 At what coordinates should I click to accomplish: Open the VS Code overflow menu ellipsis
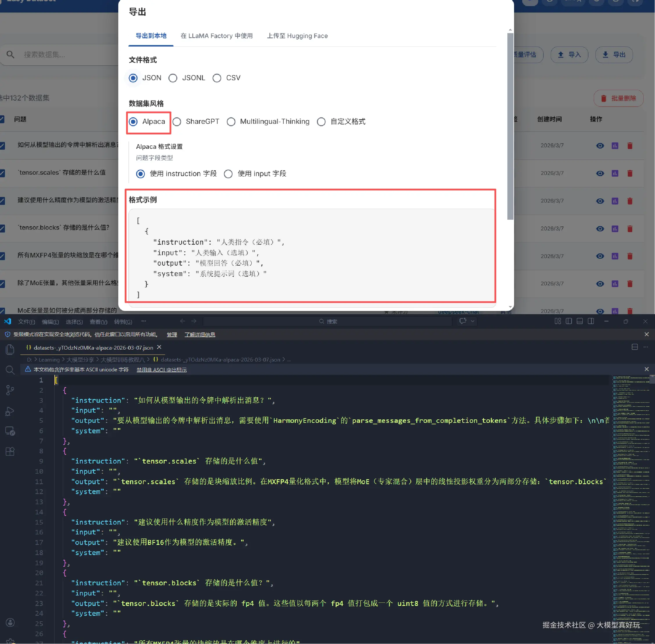[144, 321]
